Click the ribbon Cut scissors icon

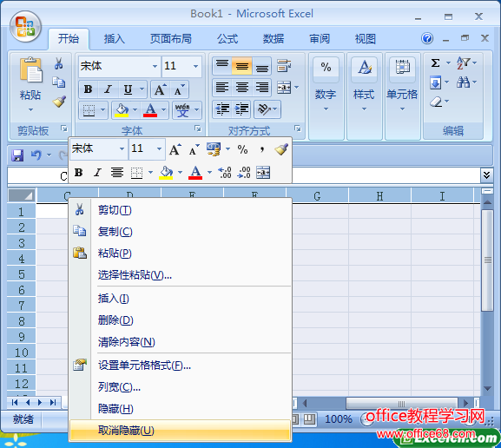58,63
